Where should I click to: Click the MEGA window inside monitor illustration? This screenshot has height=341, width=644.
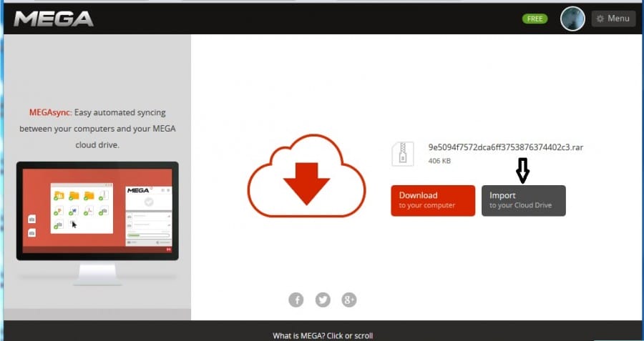click(148, 214)
